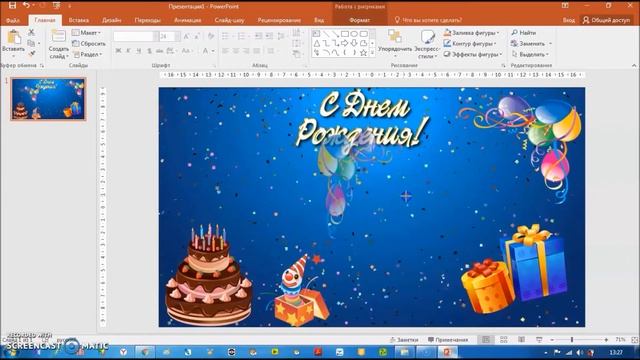This screenshot has width=640, height=360.
Task: Click the Найти find button
Action: (x=524, y=33)
